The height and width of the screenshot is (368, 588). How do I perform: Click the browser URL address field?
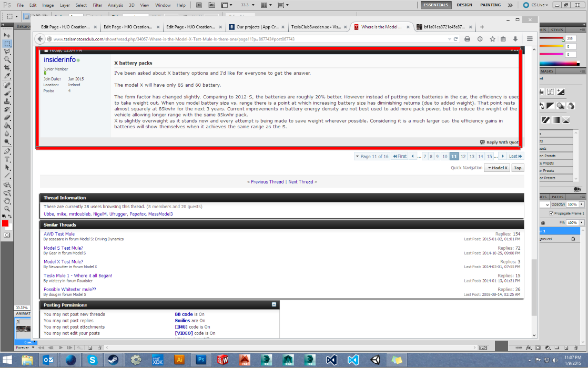(x=249, y=39)
